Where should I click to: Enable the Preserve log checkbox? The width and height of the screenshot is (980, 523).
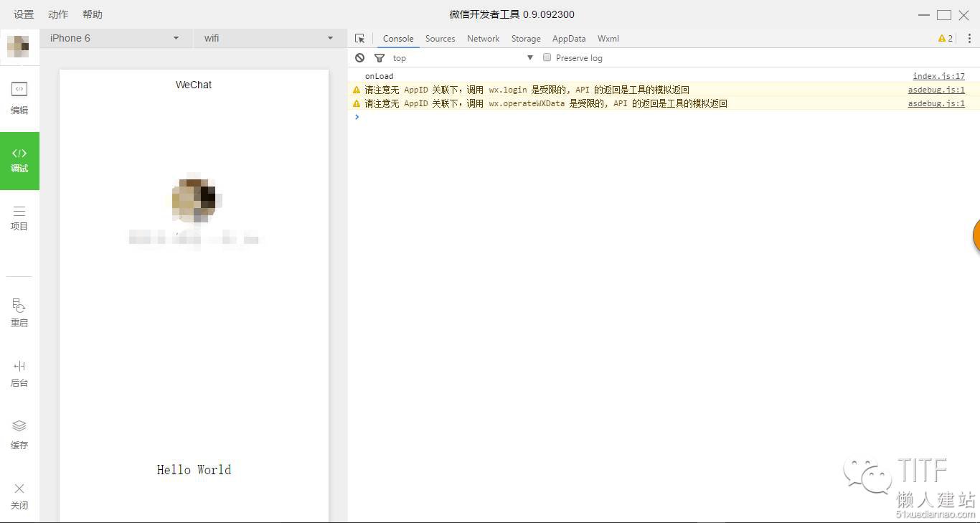(547, 57)
